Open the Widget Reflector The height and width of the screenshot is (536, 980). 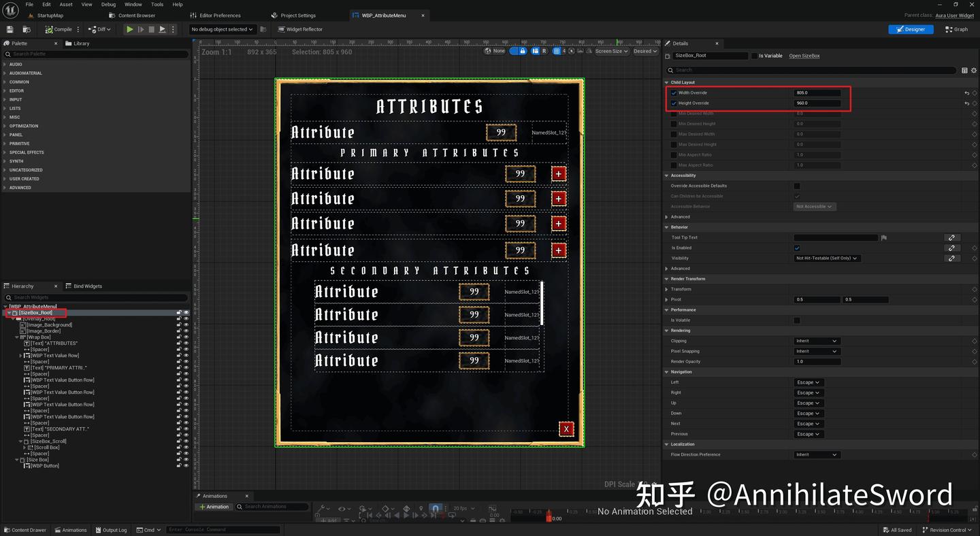(x=300, y=29)
